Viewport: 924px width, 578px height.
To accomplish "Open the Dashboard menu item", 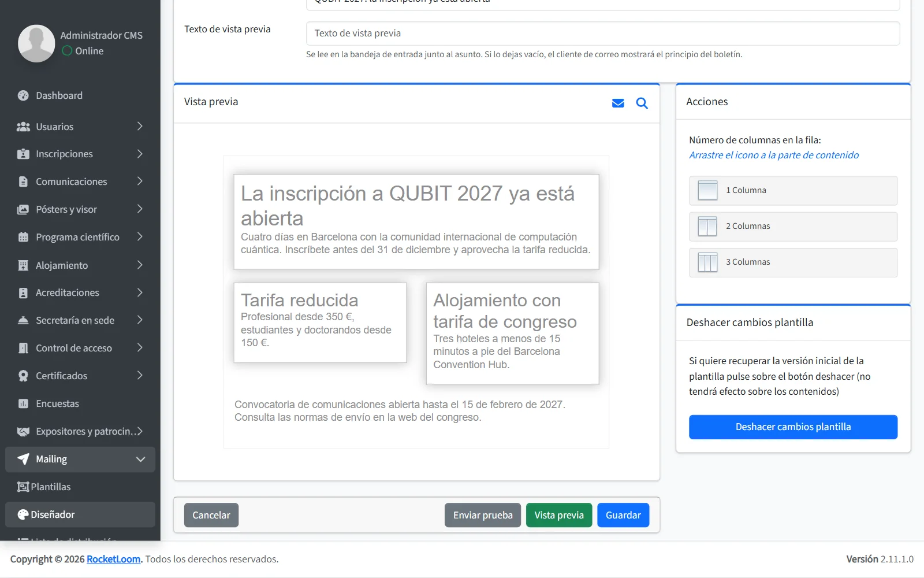I will (80, 96).
